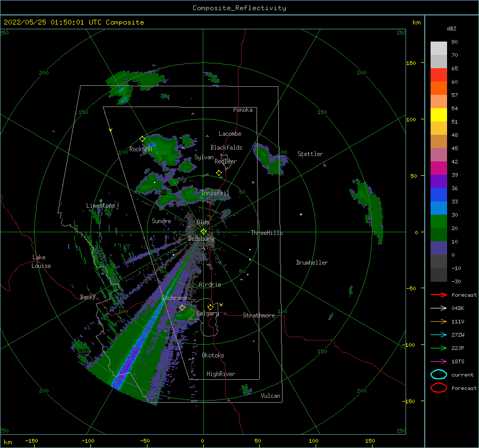This screenshot has height=448, width=479.
Task: Click the yellow diamond marker near Cochrane
Action: click(182, 307)
